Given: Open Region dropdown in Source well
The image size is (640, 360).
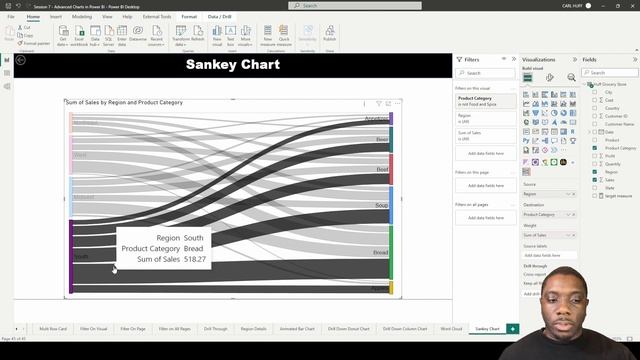Looking at the screenshot, I should tap(568, 194).
